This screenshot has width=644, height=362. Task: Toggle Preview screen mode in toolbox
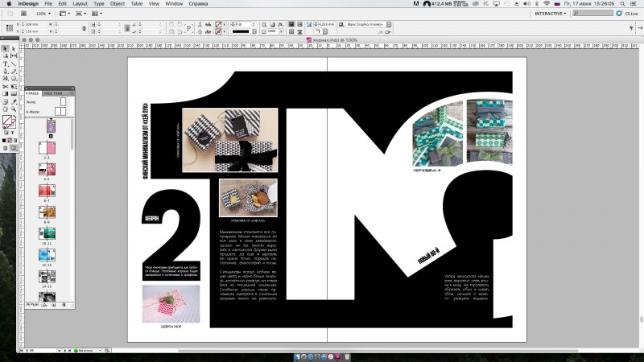point(13,148)
